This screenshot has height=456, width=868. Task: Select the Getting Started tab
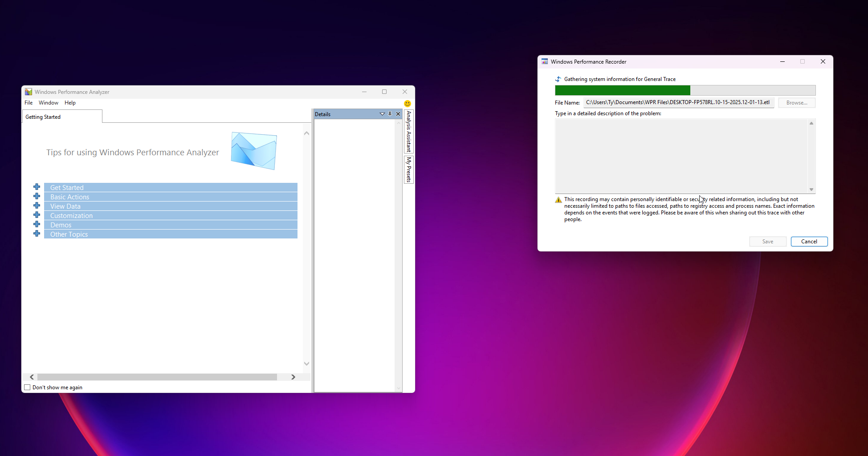pyautogui.click(x=62, y=117)
